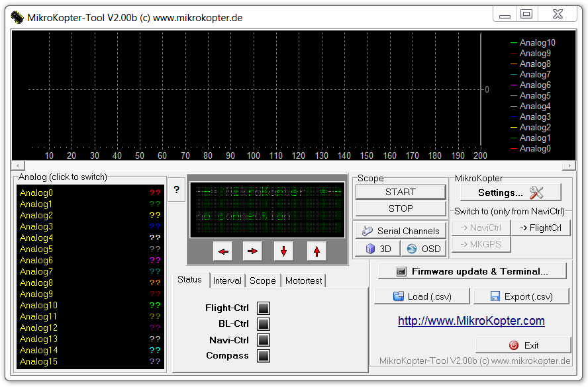Toggle the Flight-Ctrl status indicator
The image size is (588, 387).
264,308
